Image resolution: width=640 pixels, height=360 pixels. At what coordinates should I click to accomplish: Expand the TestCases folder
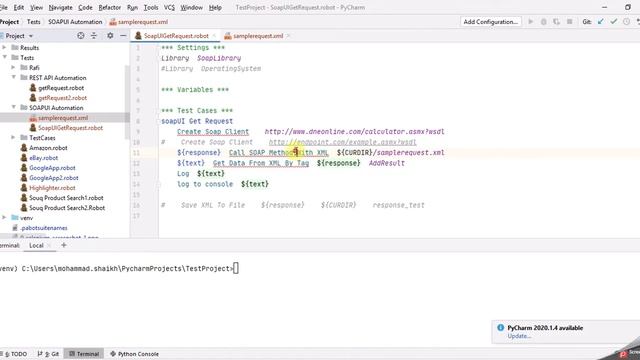click(x=13, y=138)
